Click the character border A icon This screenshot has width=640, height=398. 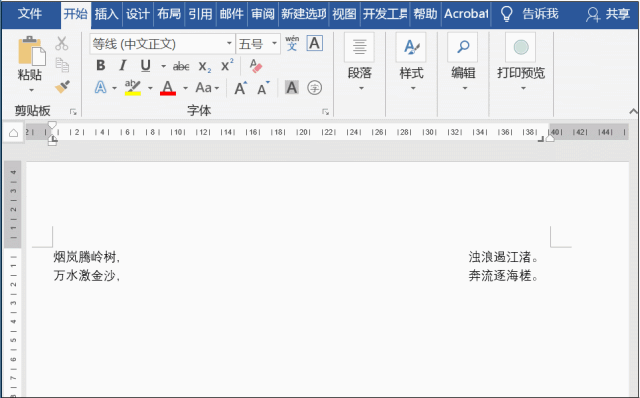pyautogui.click(x=315, y=43)
